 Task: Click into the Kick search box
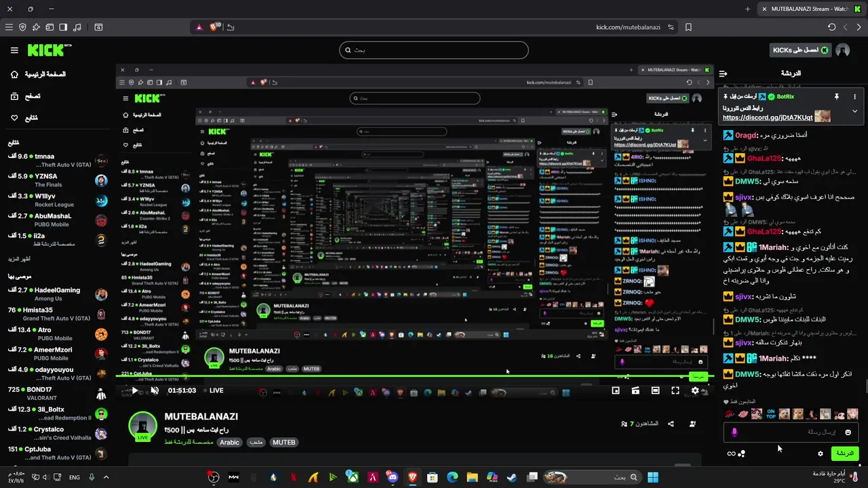[434, 49]
